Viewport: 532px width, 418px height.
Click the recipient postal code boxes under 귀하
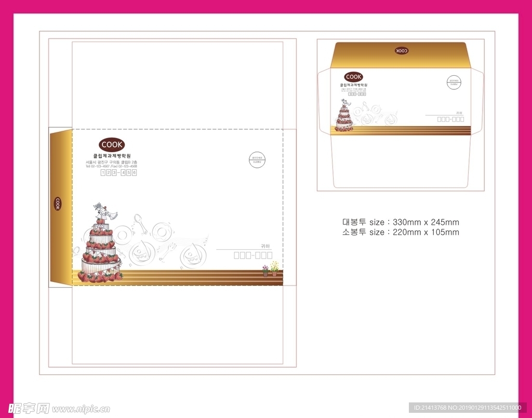click(x=253, y=255)
